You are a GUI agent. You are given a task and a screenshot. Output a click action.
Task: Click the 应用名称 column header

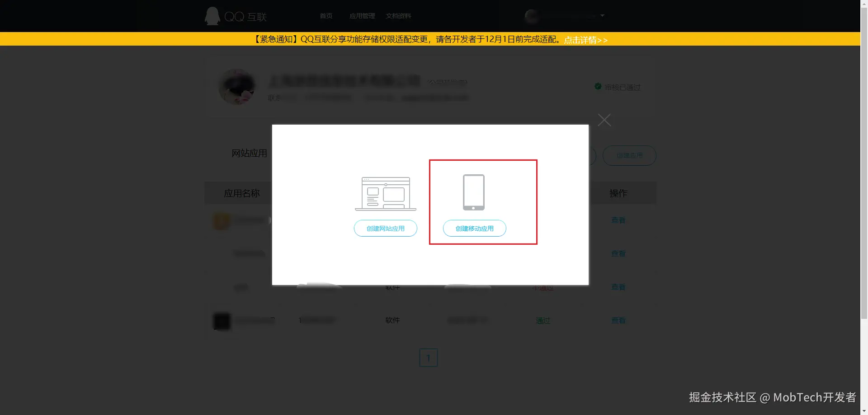(242, 193)
